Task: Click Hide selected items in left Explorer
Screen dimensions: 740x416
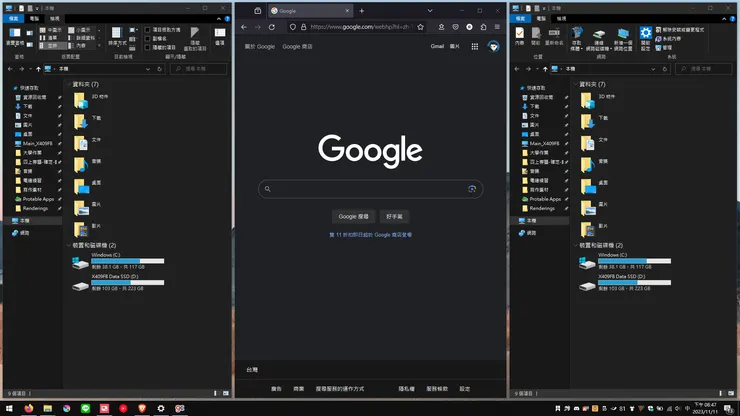Action: point(194,38)
